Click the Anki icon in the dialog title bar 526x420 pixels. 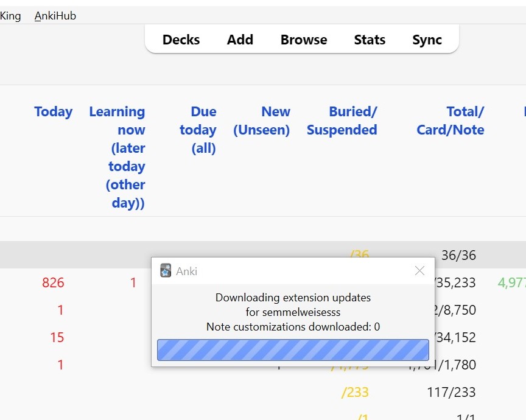tap(166, 271)
